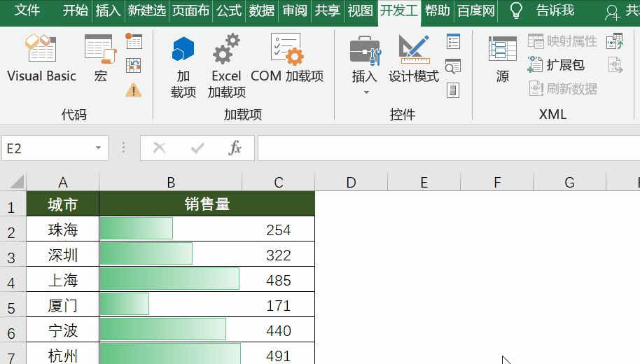
Task: Click 扩展包 (Expansion Packs)
Action: (556, 64)
